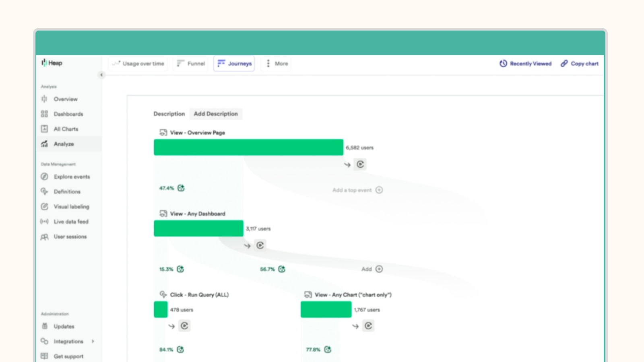Click the session replay icon under Click - Run Query
This screenshot has width=644, height=362.
click(x=184, y=326)
